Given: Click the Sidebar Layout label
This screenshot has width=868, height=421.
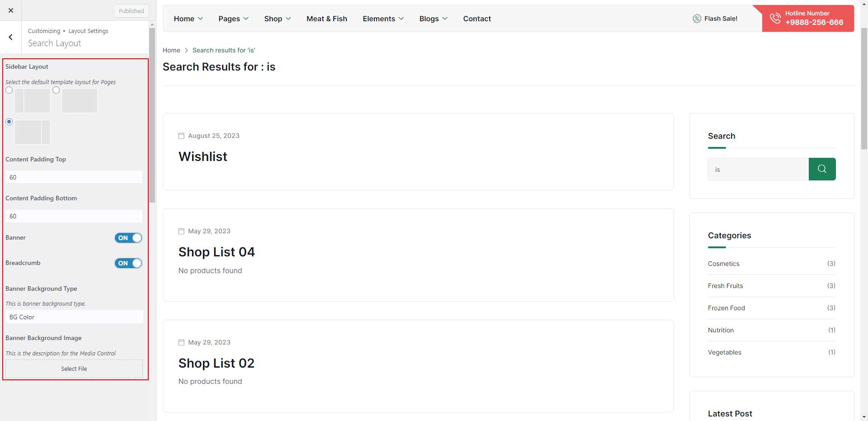Looking at the screenshot, I should (27, 66).
